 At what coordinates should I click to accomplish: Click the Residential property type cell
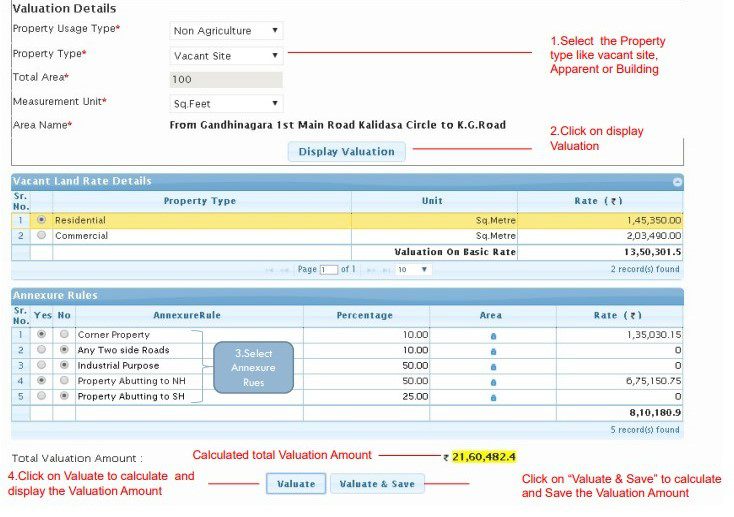click(x=202, y=221)
